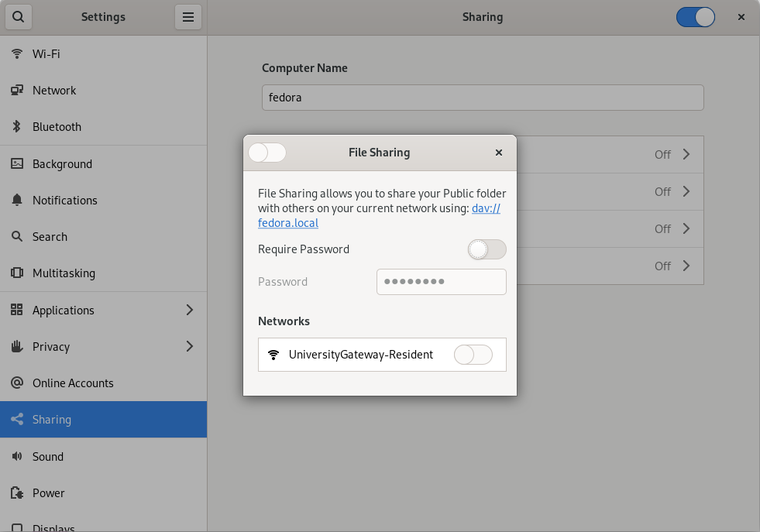
Task: Click the Multitasking icon in sidebar
Action: pyautogui.click(x=17, y=273)
